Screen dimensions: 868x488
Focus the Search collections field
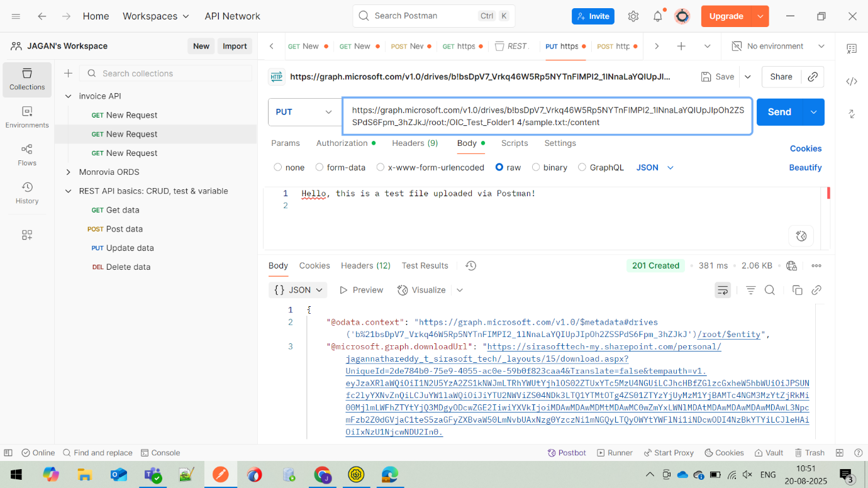coord(166,74)
